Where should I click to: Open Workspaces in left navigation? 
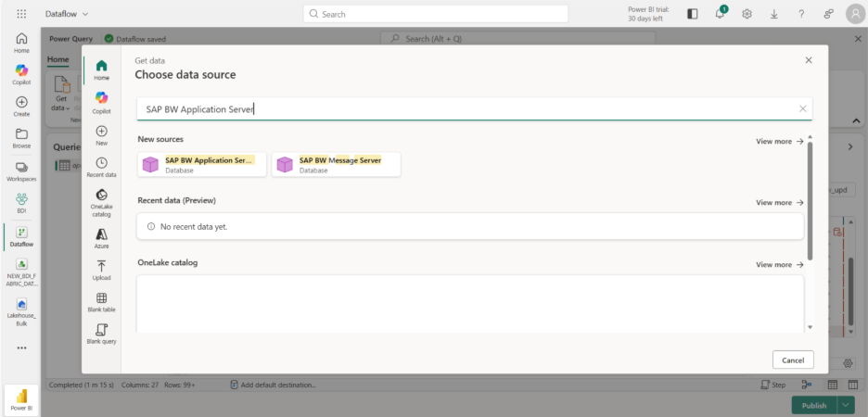point(21,171)
